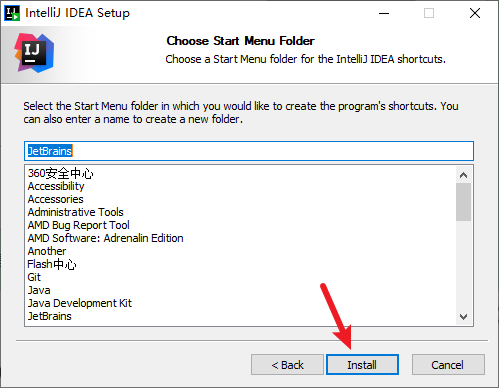The height and width of the screenshot is (388, 499).
Task: Select Java Development Kit folder
Action: pyautogui.click(x=80, y=303)
